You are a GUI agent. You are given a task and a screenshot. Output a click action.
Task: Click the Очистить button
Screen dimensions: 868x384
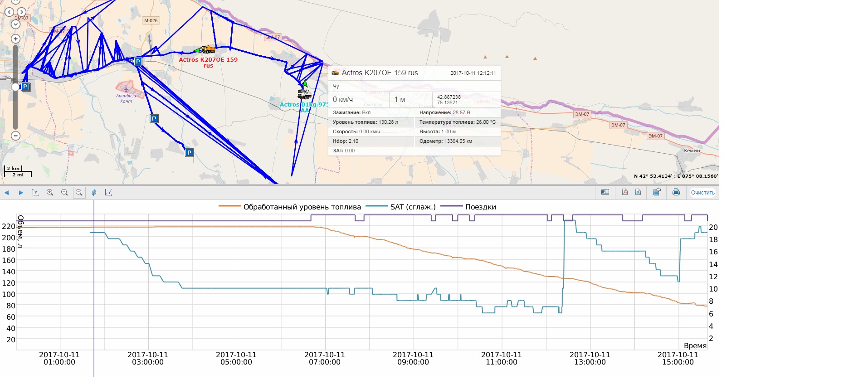(x=702, y=193)
